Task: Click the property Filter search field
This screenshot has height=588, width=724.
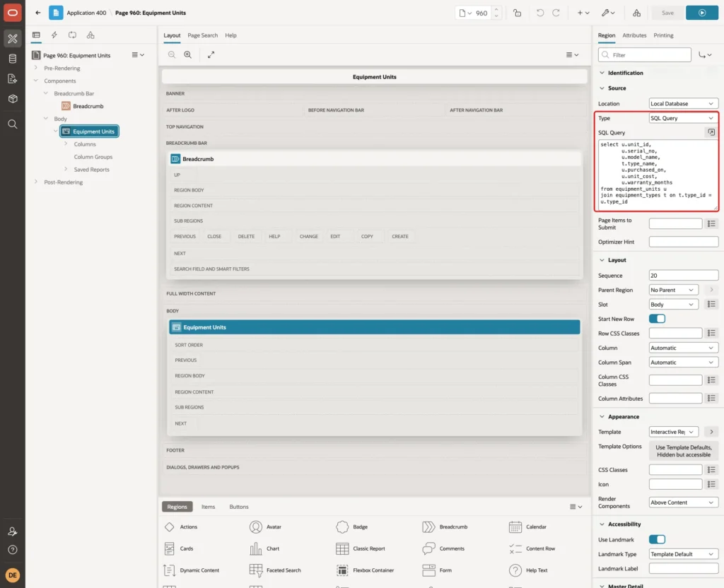Action: (x=644, y=55)
